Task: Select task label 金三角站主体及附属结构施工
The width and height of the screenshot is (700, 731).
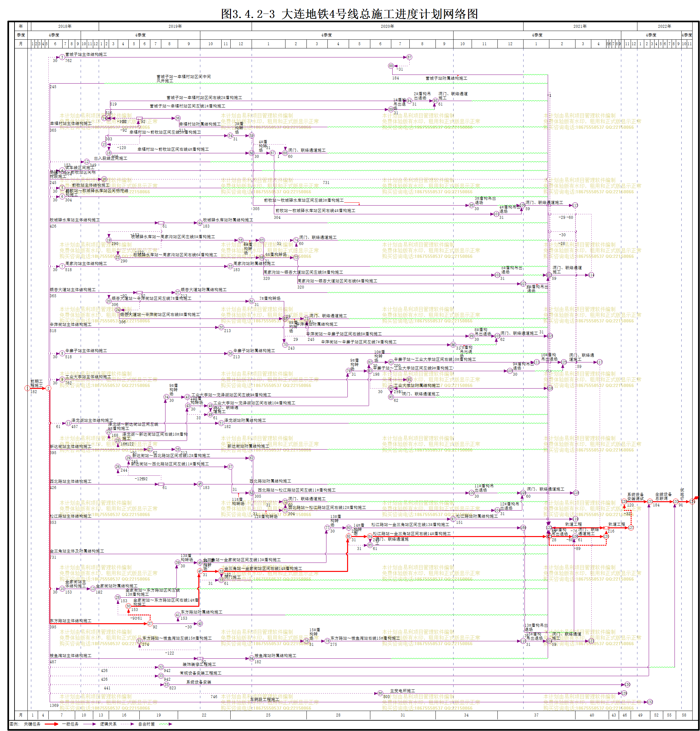Action: 77,551
